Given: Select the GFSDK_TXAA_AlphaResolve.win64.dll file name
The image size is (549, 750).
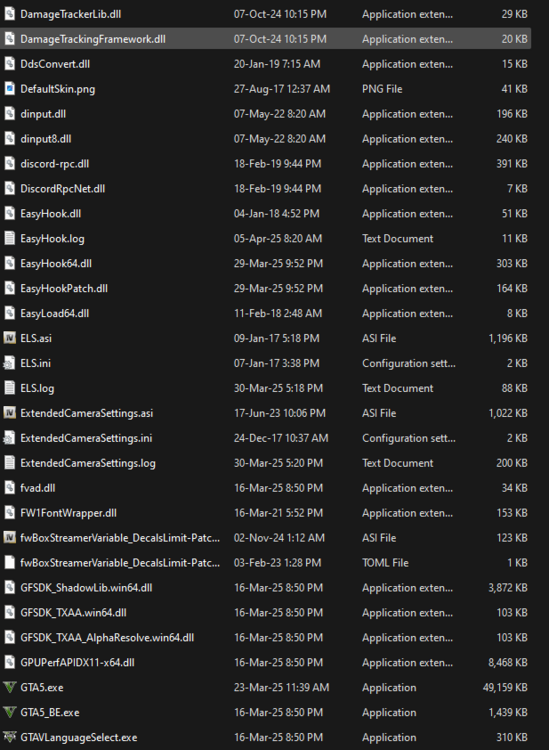Looking at the screenshot, I should point(107,638).
